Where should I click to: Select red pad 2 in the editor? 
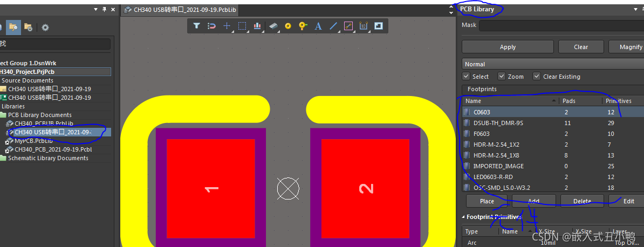(x=366, y=189)
